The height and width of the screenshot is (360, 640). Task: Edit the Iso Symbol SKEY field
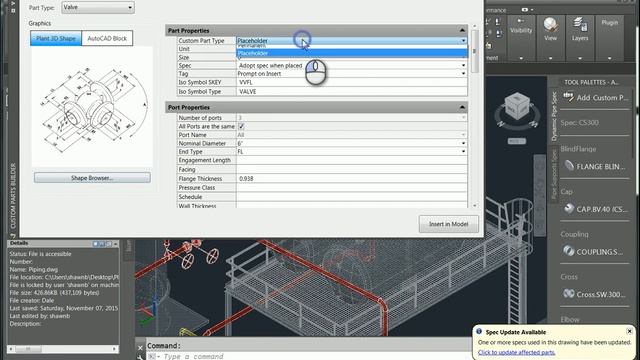[x=352, y=82]
